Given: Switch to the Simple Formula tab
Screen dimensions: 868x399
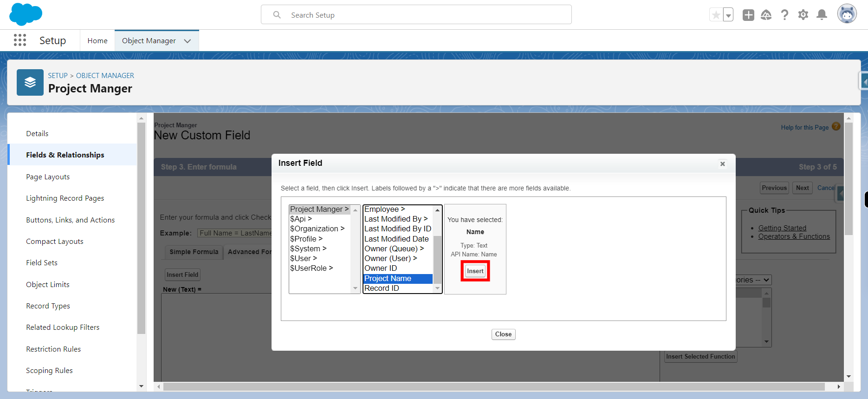Looking at the screenshot, I should (194, 252).
